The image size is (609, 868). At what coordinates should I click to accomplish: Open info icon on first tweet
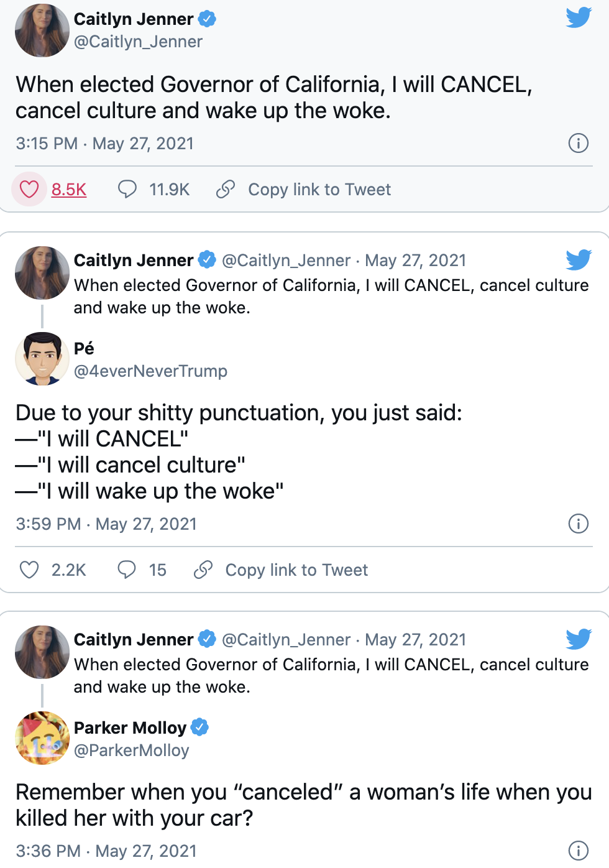(579, 144)
